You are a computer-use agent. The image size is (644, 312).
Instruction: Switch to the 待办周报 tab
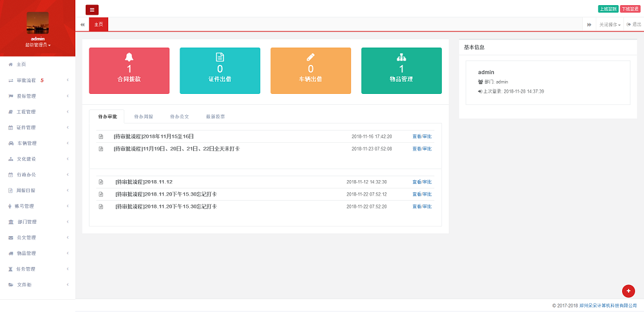click(x=144, y=116)
